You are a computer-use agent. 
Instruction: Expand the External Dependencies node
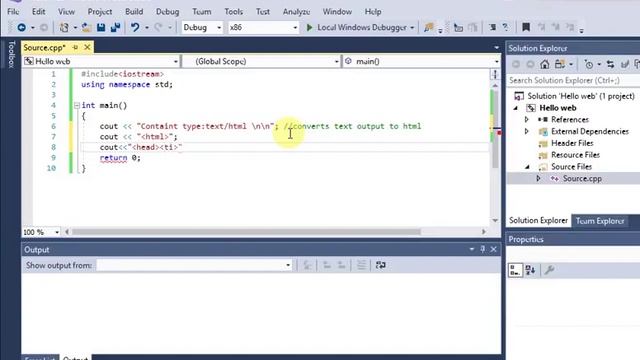(x=527, y=131)
